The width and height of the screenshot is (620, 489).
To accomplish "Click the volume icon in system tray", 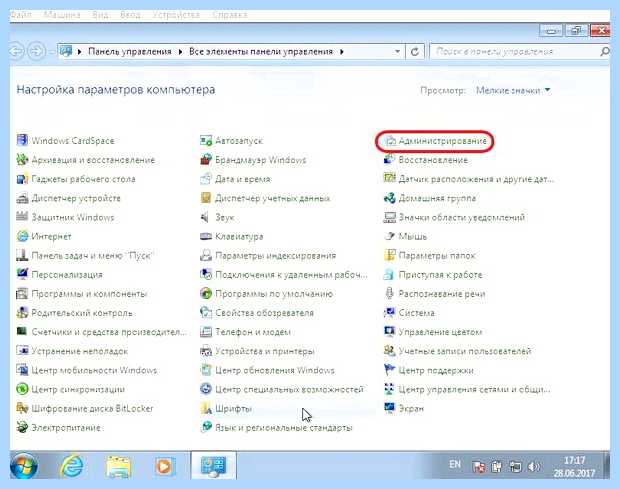I will point(533,467).
